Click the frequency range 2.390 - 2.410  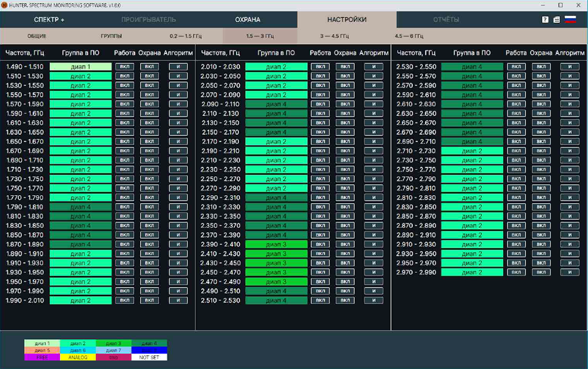(220, 244)
